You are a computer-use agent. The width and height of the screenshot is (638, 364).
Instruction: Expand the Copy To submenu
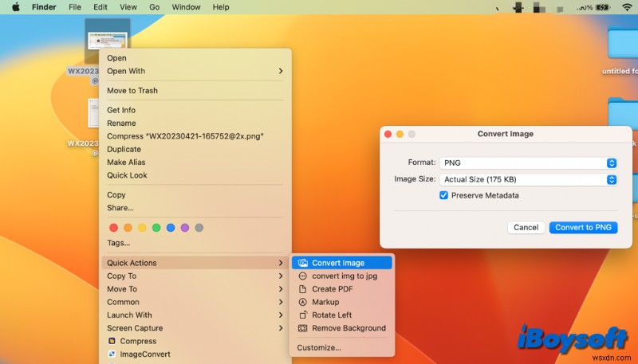(x=195, y=276)
